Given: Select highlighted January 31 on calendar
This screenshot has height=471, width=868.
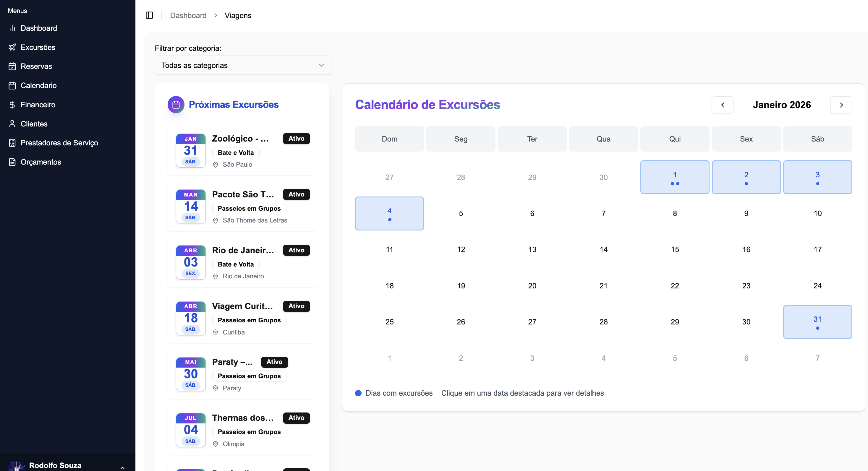Looking at the screenshot, I should click(x=817, y=322).
